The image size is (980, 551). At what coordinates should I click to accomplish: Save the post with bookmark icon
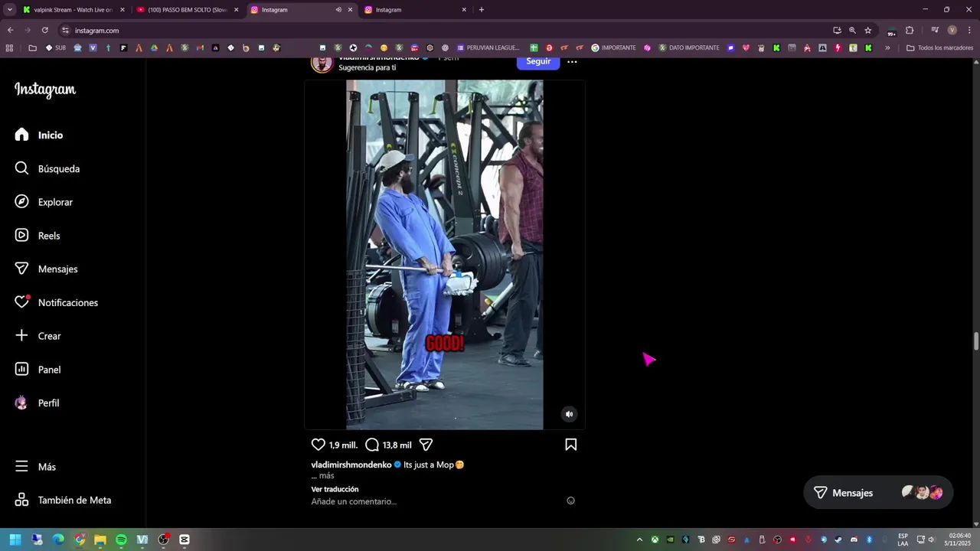(570, 445)
